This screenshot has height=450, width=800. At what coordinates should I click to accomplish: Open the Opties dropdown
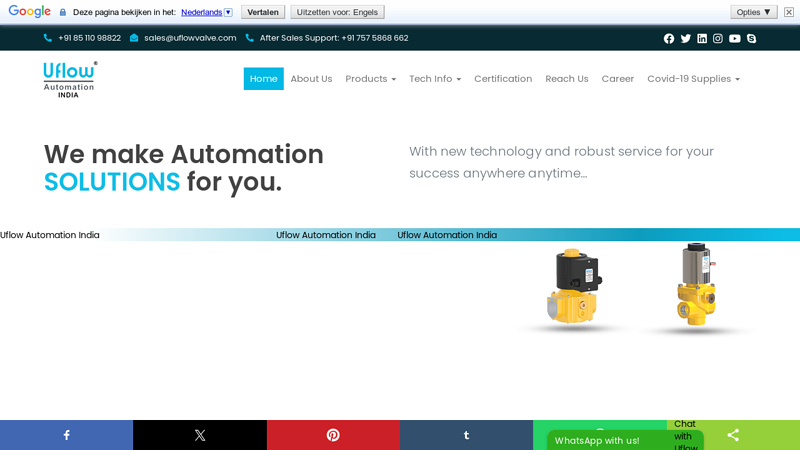(x=754, y=12)
